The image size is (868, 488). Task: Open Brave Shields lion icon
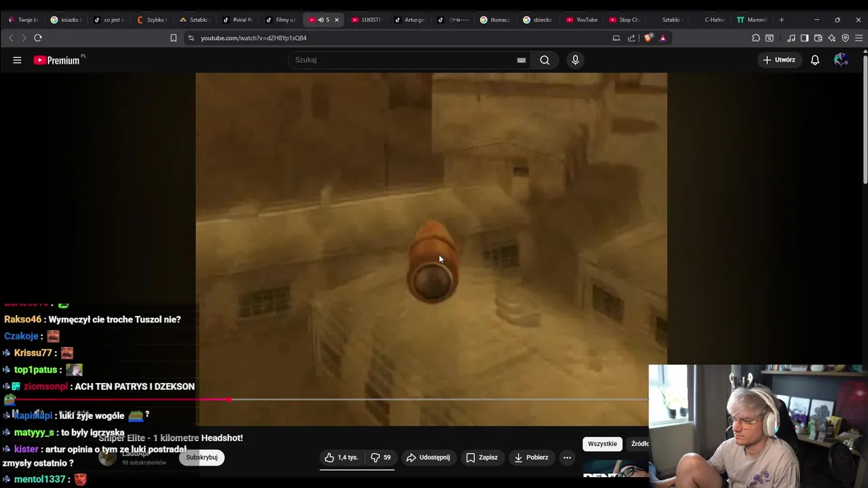648,38
